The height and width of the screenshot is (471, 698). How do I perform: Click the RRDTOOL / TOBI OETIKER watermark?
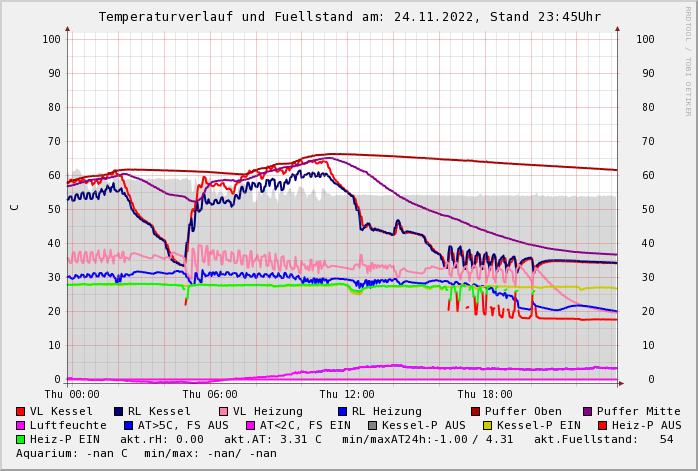688,60
